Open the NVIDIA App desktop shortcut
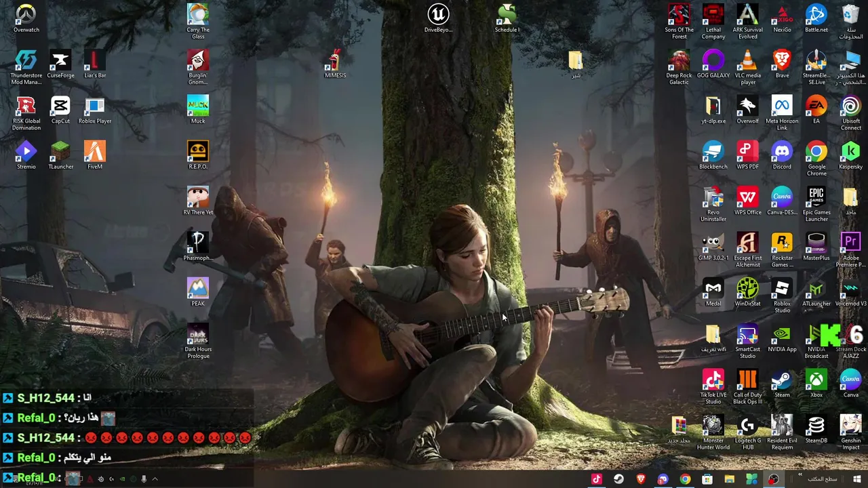This screenshot has width=868, height=488. coord(782,338)
